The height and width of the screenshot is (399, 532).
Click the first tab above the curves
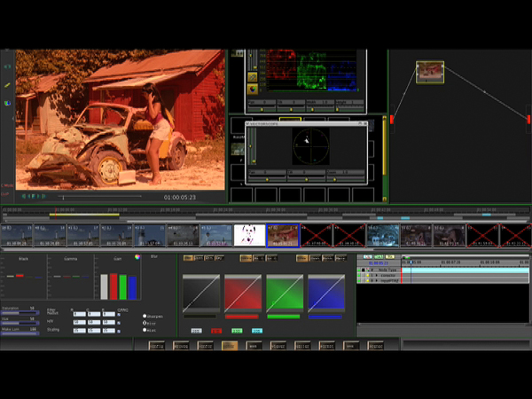[187, 258]
